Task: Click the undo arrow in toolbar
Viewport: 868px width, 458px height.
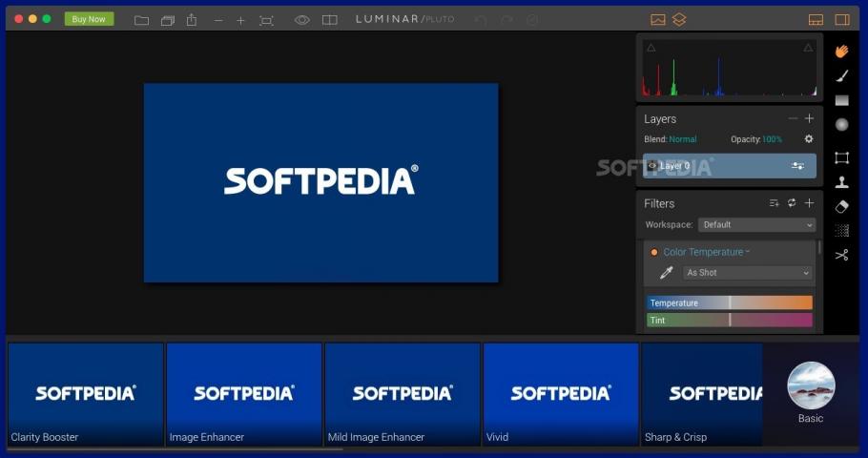Action: click(x=481, y=20)
